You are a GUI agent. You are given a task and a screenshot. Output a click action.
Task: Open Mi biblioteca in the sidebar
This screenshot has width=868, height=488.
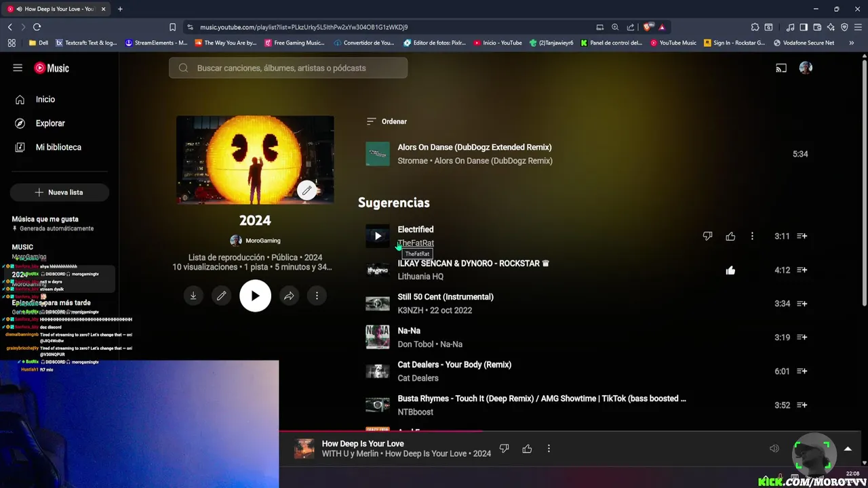click(x=59, y=147)
